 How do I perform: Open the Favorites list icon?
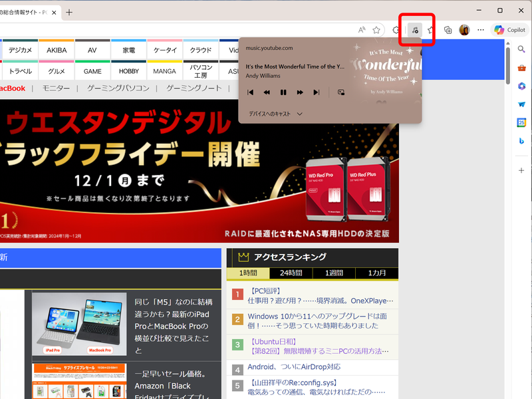pyautogui.click(x=430, y=30)
